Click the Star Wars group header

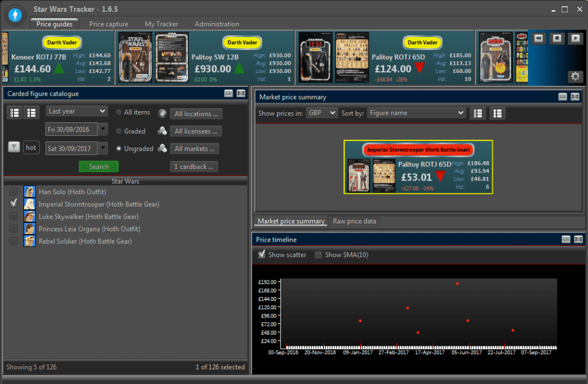point(125,181)
